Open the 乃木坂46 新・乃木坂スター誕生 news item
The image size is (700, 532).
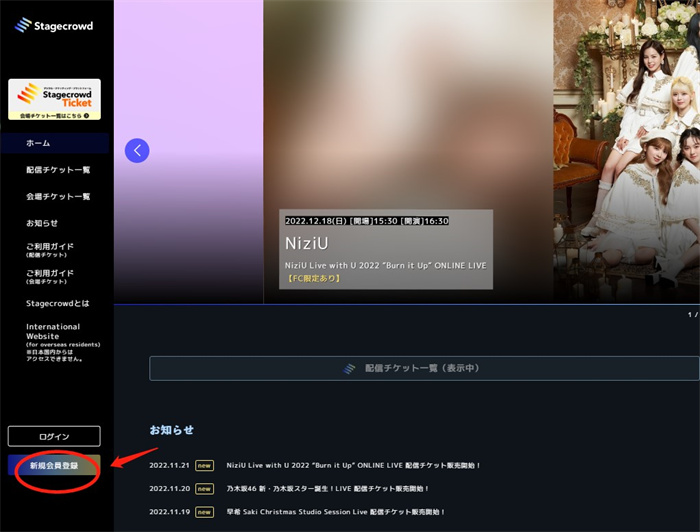(x=327, y=489)
